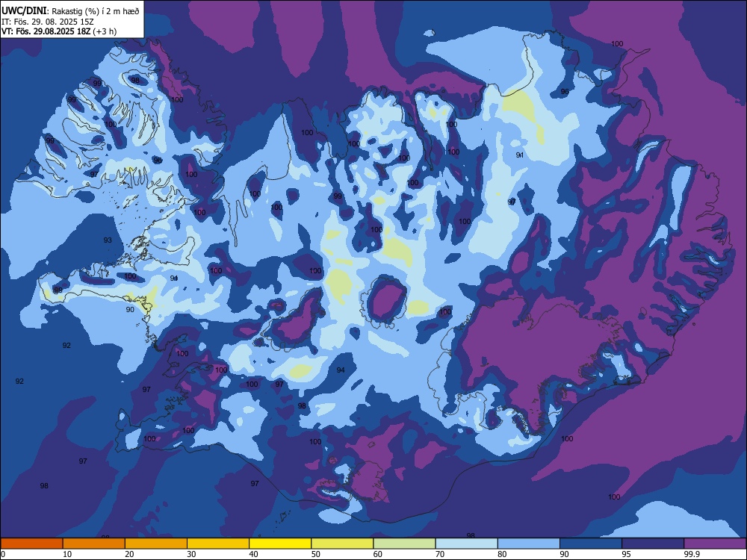
Task: Click the "40" legend scale value
Action: tap(254, 554)
